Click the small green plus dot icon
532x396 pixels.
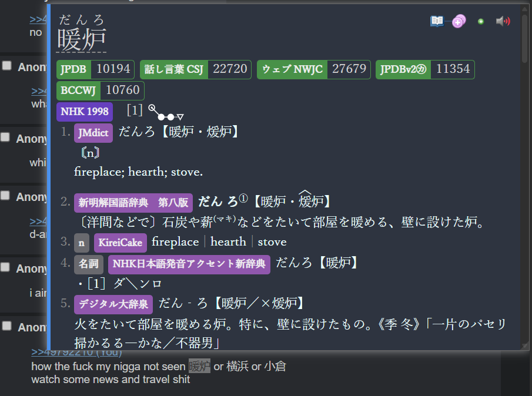pos(481,22)
